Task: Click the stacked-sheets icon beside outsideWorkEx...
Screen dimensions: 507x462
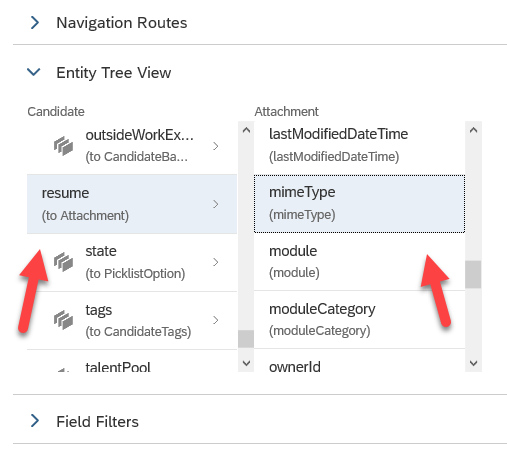Action: (x=63, y=146)
